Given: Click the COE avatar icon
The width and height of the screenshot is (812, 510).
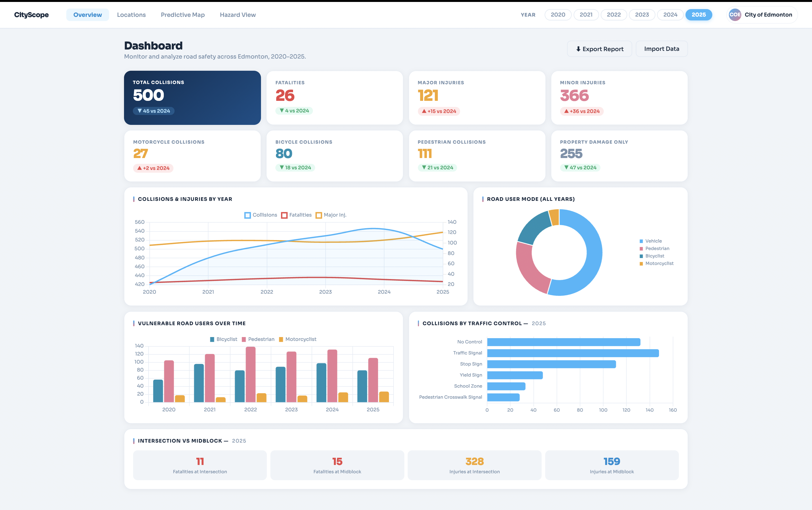Looking at the screenshot, I should point(735,15).
